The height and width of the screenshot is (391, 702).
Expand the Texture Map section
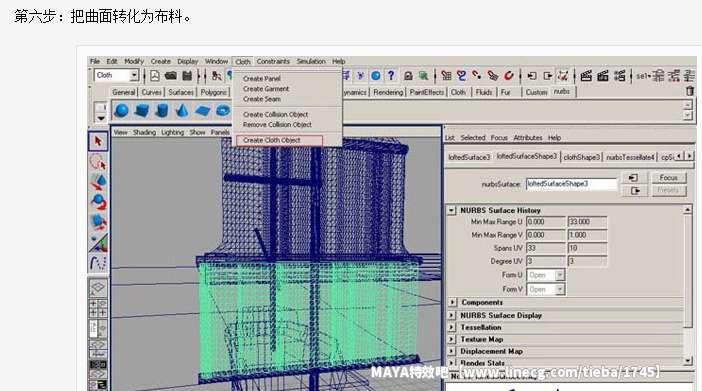pos(452,339)
